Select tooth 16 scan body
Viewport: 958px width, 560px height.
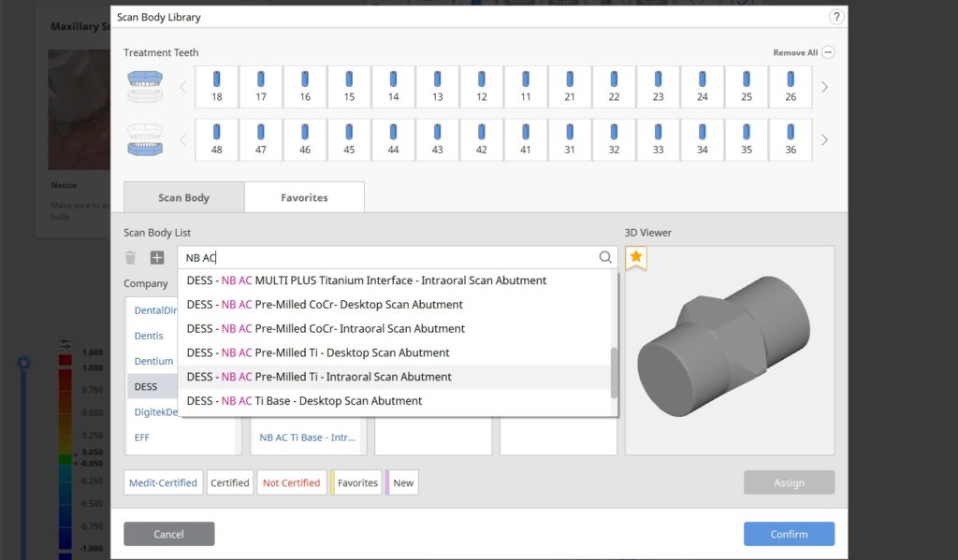click(305, 87)
